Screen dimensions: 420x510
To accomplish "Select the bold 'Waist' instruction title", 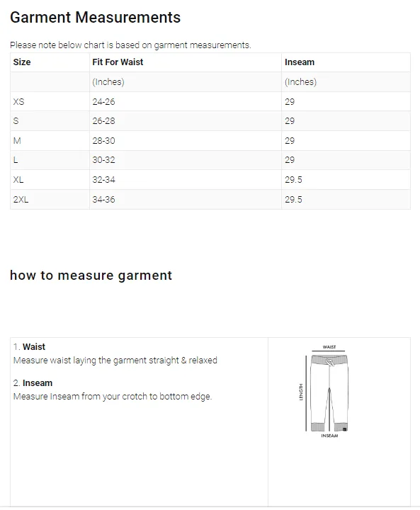I will click(34, 346).
